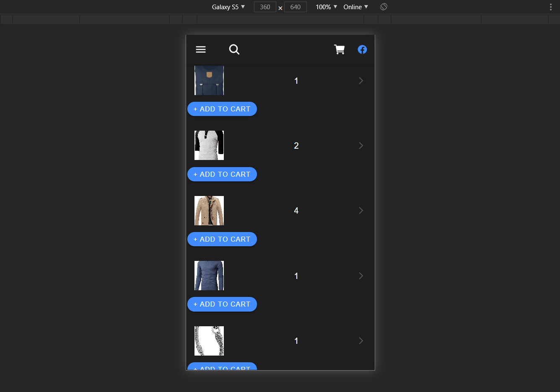Add the blue long-sleeve shirt to cart
The height and width of the screenshot is (392, 560).
222,304
